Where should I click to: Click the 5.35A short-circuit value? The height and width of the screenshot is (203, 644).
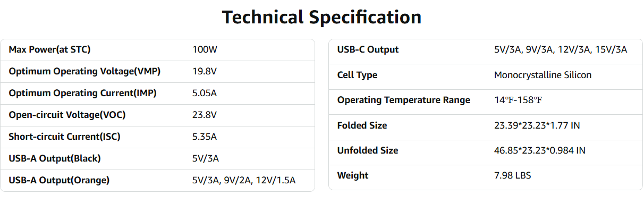205,137
